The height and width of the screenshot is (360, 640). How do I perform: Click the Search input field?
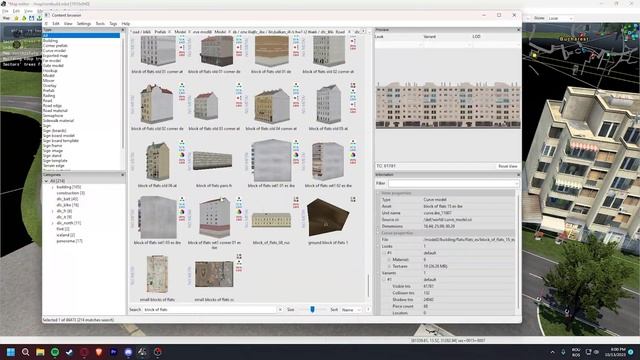[x=209, y=310]
